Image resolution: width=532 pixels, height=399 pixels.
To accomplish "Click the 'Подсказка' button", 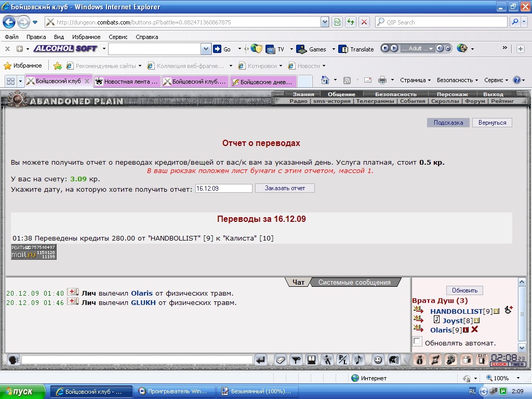I will point(448,123).
